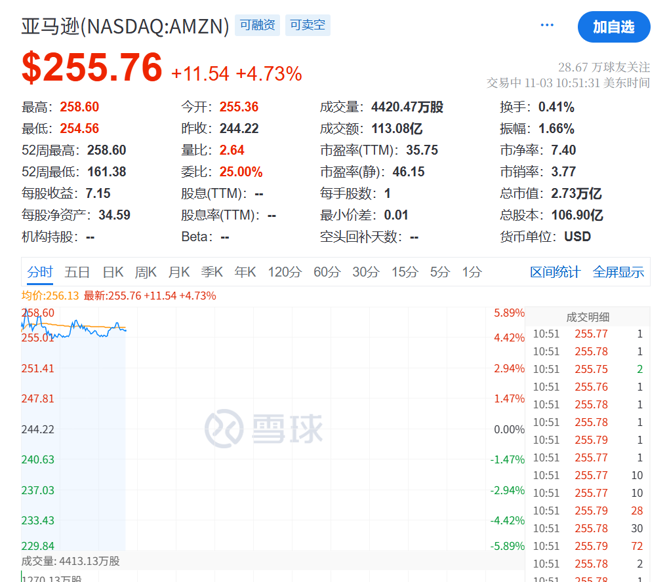Click the 加自选 button
Viewport: 667px width, 582px height.
(613, 27)
